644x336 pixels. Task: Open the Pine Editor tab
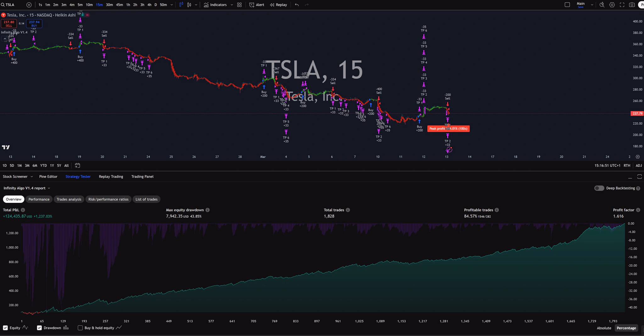coord(48,176)
